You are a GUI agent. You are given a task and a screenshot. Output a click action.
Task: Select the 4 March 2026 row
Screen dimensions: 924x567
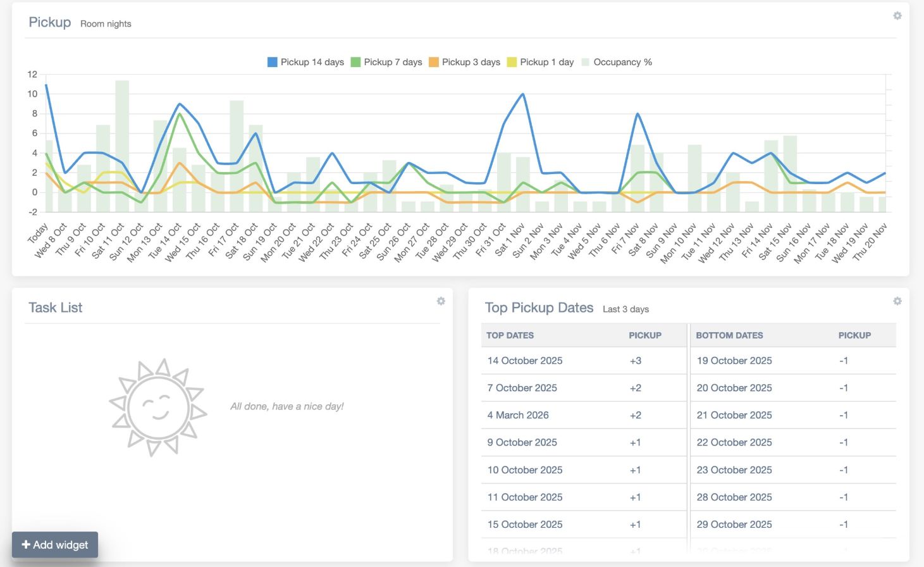[517, 415]
